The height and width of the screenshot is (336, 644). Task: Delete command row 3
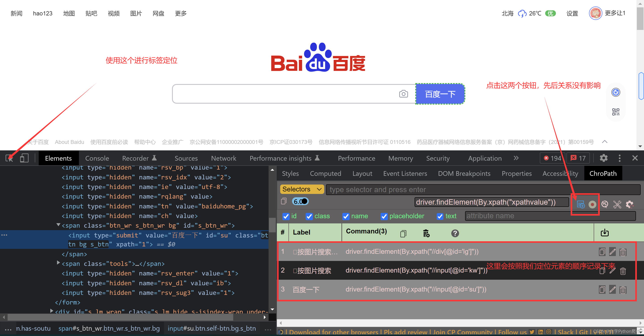tap(623, 290)
